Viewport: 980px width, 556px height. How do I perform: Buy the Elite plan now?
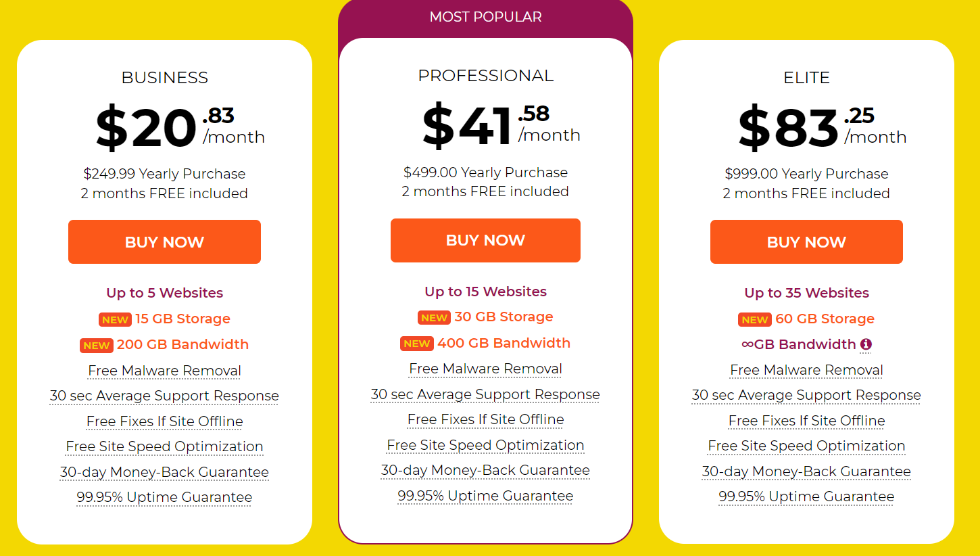pyautogui.click(x=806, y=241)
